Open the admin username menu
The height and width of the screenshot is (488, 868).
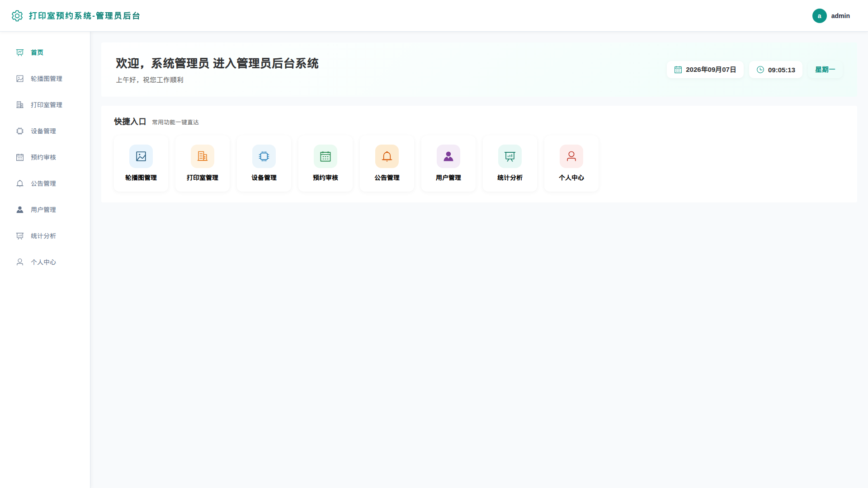tap(840, 16)
